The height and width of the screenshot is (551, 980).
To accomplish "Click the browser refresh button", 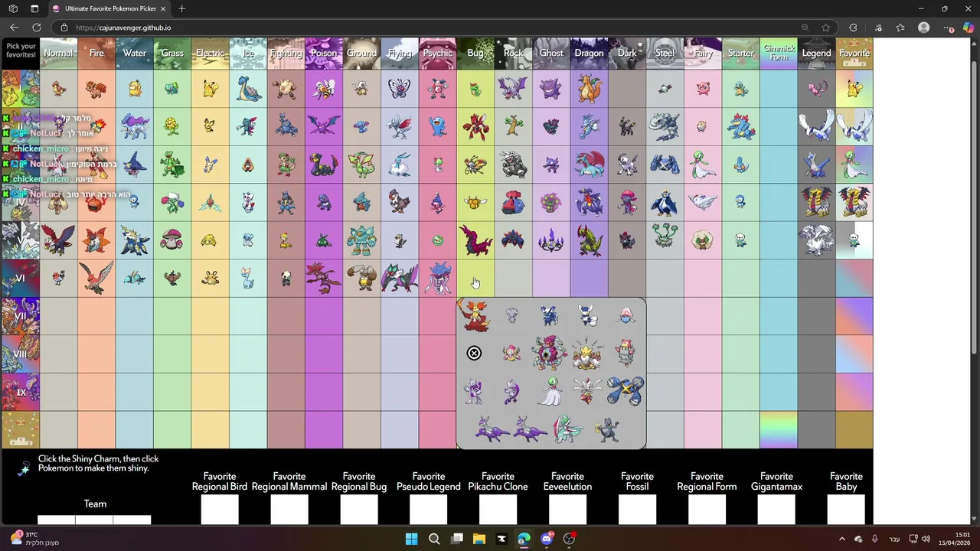I will coord(36,28).
